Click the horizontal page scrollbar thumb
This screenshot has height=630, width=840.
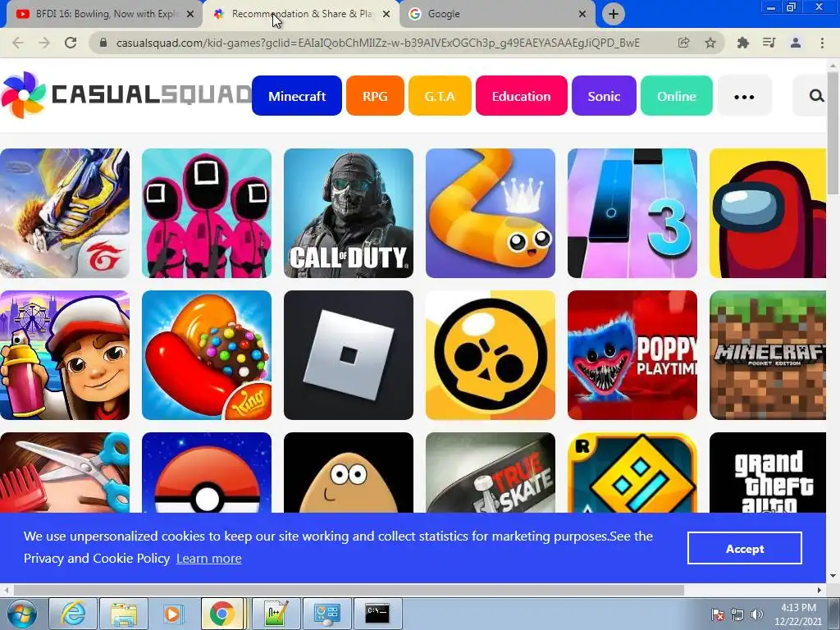[349, 590]
